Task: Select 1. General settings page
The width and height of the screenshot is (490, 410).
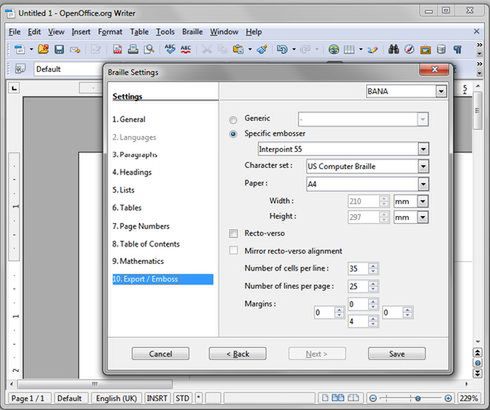Action: pos(129,119)
